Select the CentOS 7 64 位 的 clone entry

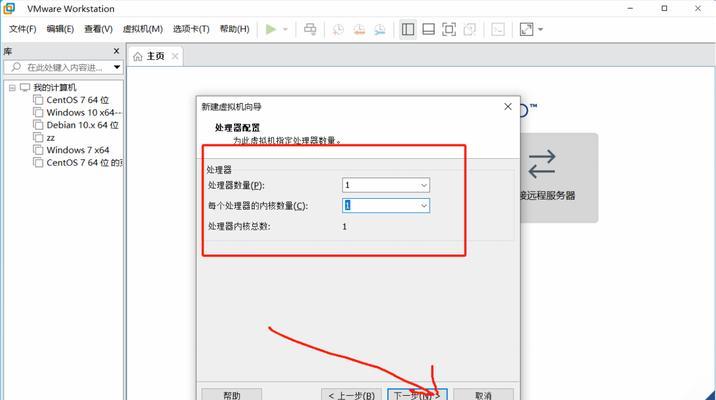pos(84,163)
